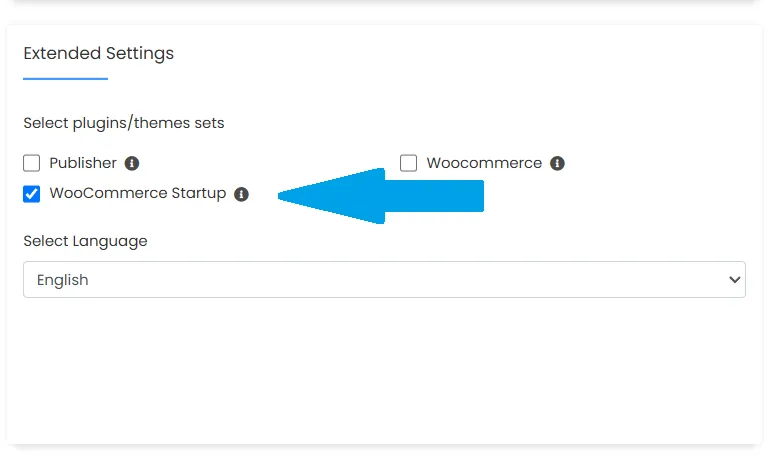Click the card edge above Extended Settings

point(384,24)
